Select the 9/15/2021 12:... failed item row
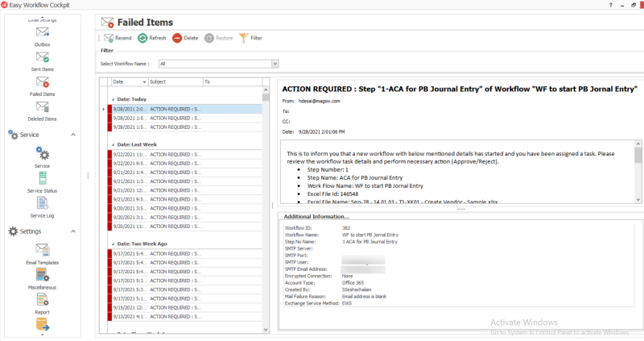 pos(185,308)
